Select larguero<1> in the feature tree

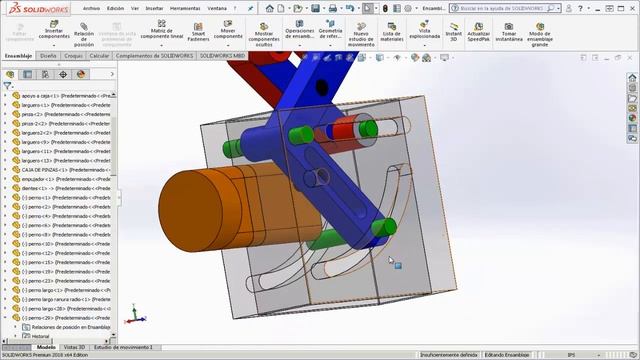(66, 105)
